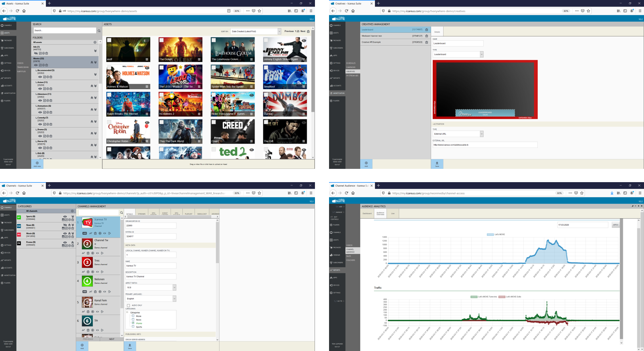The image size is (644, 351).
Task: Open the Aspect Ratio 16:9 dropdown
Action: tap(151, 287)
